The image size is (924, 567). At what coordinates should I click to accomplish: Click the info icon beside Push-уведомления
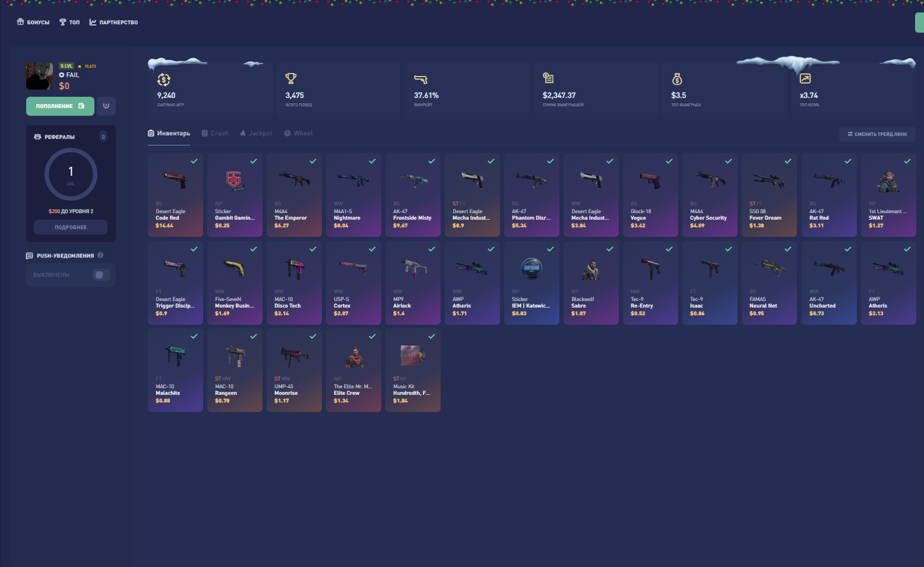tap(100, 255)
